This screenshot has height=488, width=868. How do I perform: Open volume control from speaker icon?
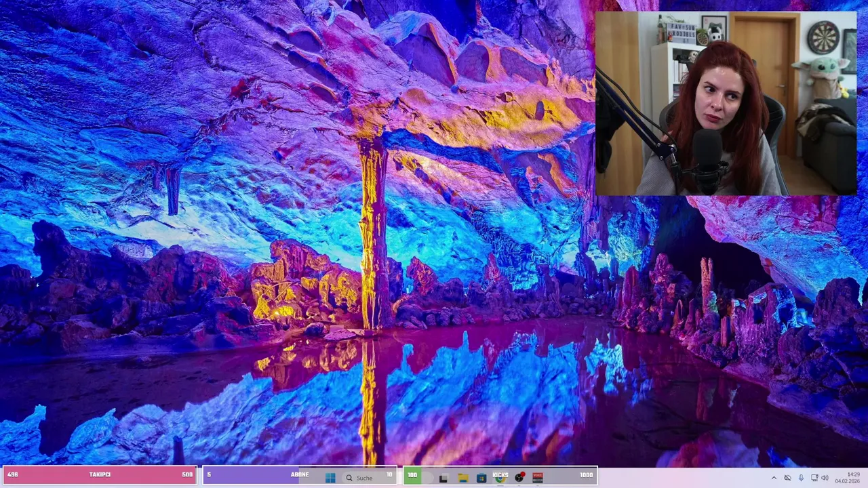click(825, 478)
